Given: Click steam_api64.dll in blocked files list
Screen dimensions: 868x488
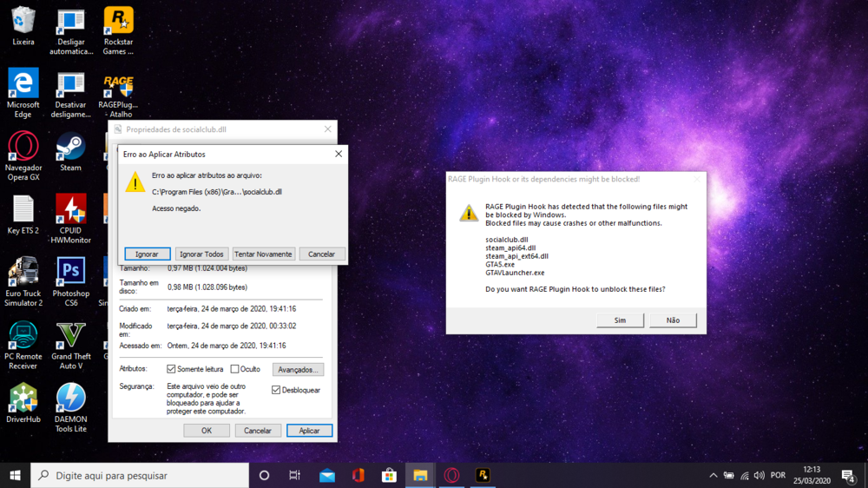Looking at the screenshot, I should (510, 248).
